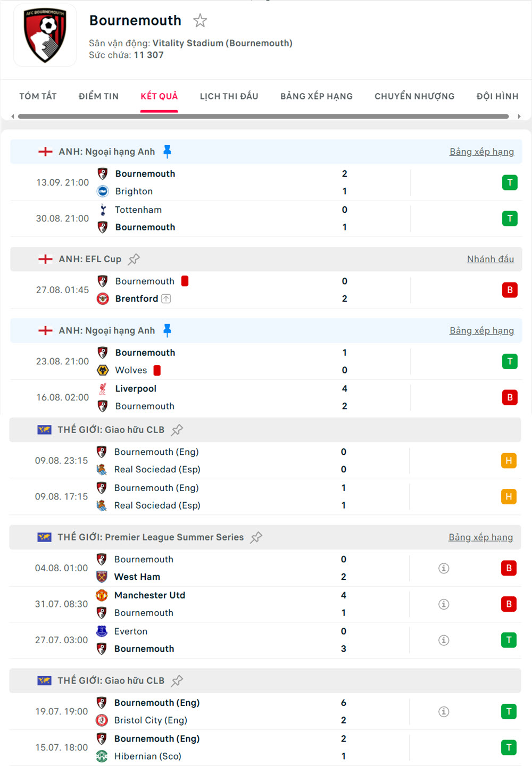532x766 pixels.
Task: Open Bảng xếp hạng for Ngoại hạng Anh
Action: point(482,151)
